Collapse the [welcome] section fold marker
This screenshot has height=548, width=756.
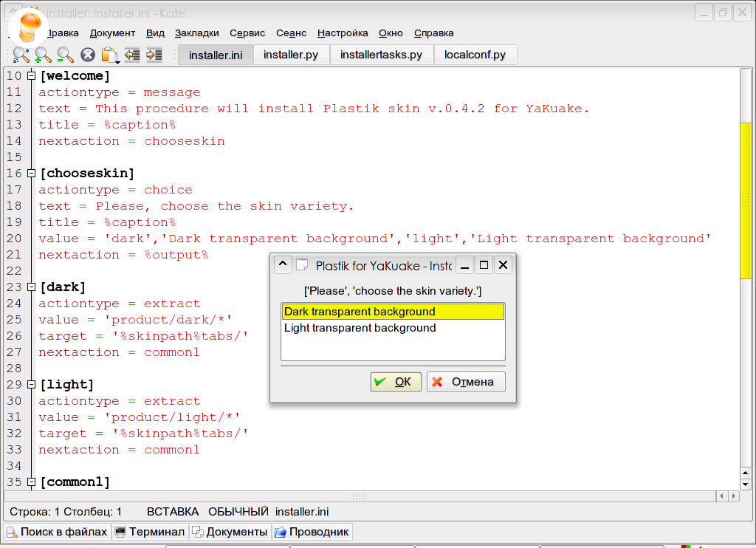pyautogui.click(x=31, y=76)
